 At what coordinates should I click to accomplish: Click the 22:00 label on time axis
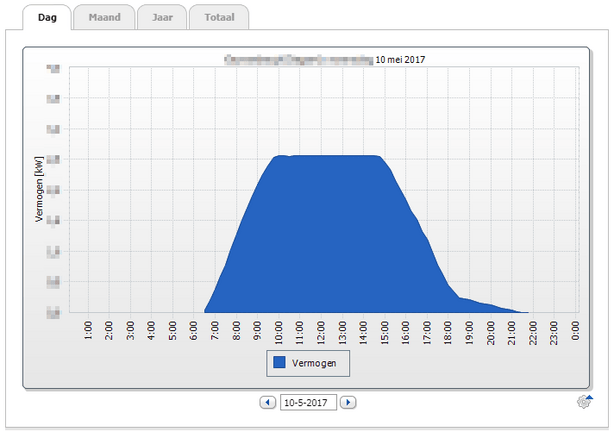[533, 331]
